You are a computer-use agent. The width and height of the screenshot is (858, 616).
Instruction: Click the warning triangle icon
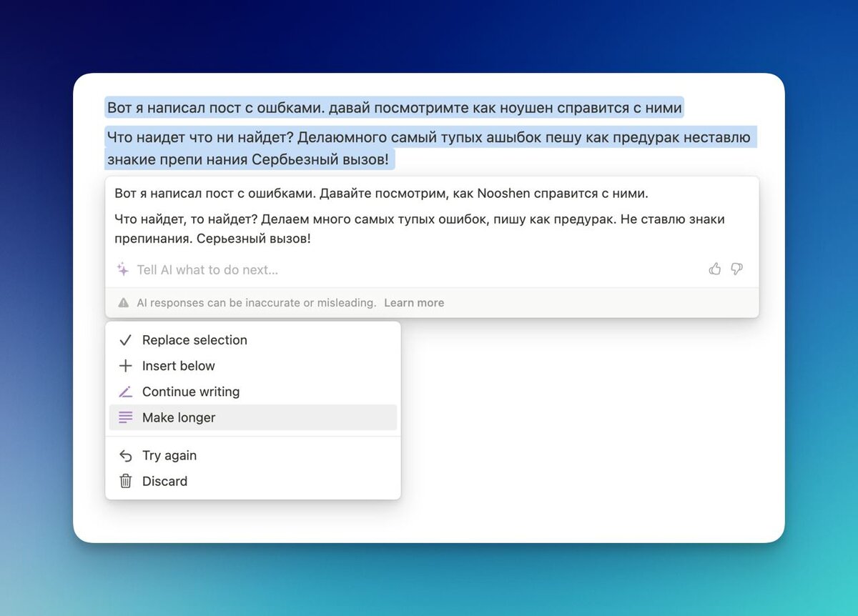(123, 302)
